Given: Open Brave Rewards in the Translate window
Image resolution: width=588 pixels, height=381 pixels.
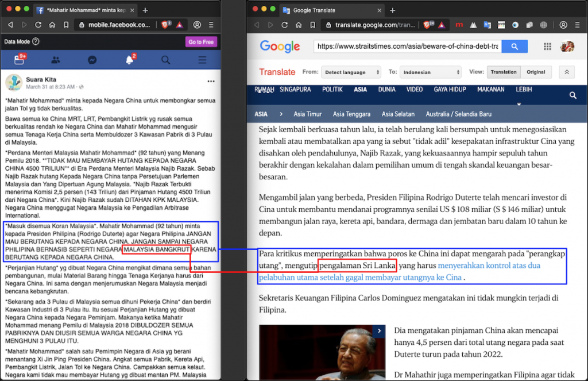Looking at the screenshot, I should pos(442,25).
